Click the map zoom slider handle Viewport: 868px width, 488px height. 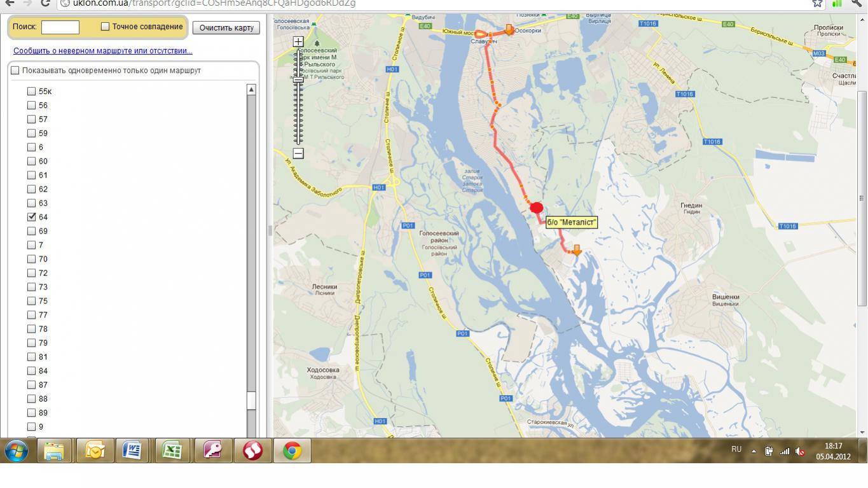[x=298, y=79]
